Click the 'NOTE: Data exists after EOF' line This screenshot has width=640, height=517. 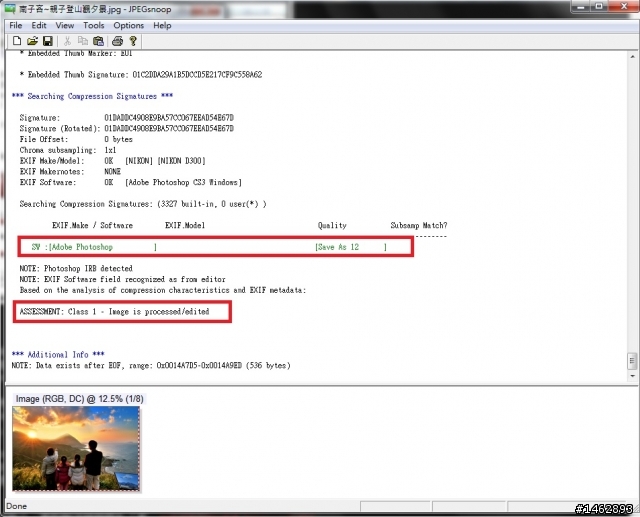pyautogui.click(x=151, y=365)
